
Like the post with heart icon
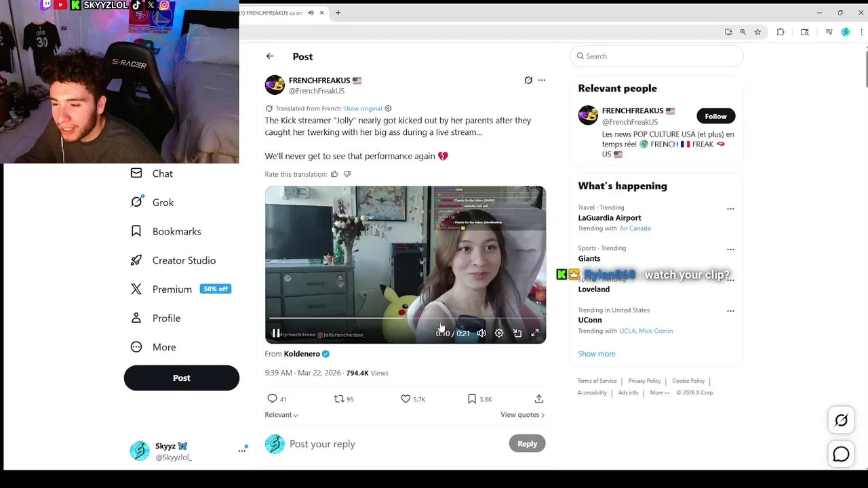[x=406, y=399]
